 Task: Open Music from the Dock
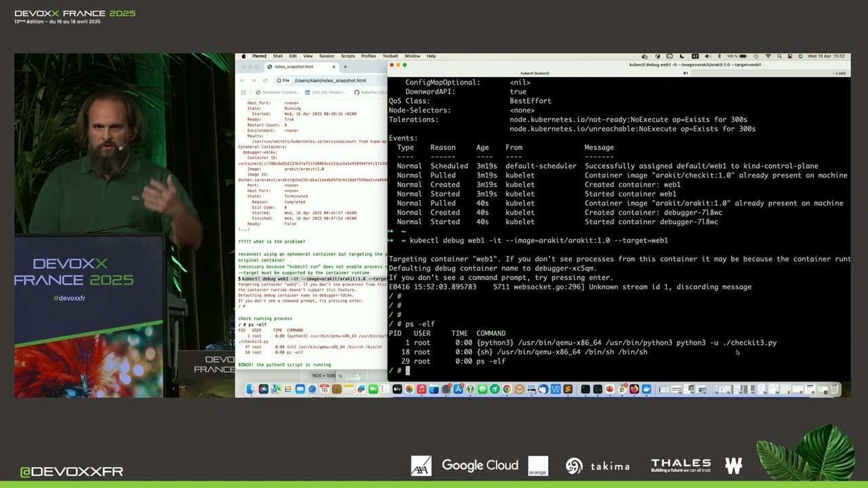421,389
